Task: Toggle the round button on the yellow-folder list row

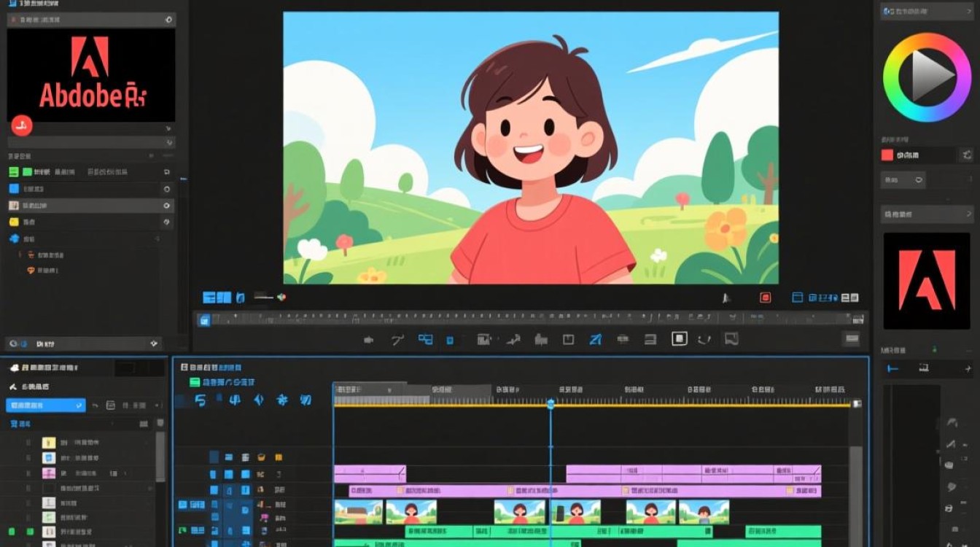Action: click(x=167, y=222)
